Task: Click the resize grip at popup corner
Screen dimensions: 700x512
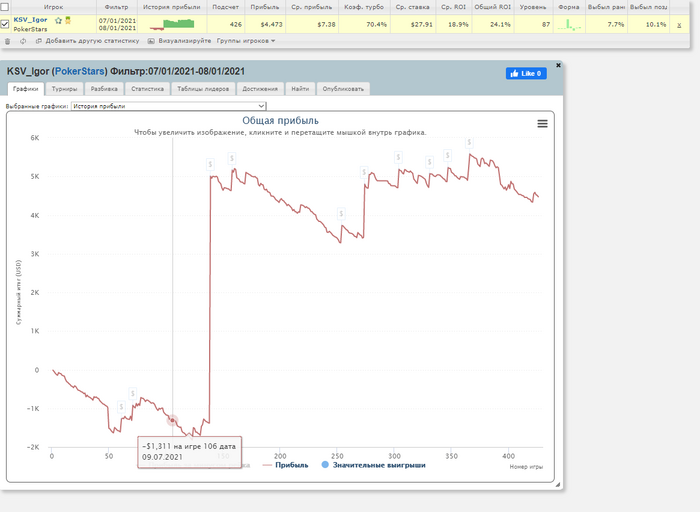Action: click(558, 484)
